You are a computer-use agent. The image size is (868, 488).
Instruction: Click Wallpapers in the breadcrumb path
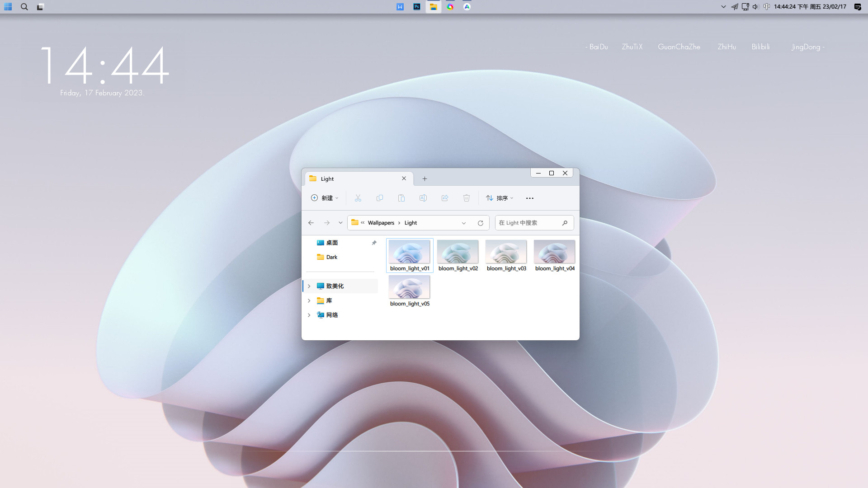tap(381, 223)
